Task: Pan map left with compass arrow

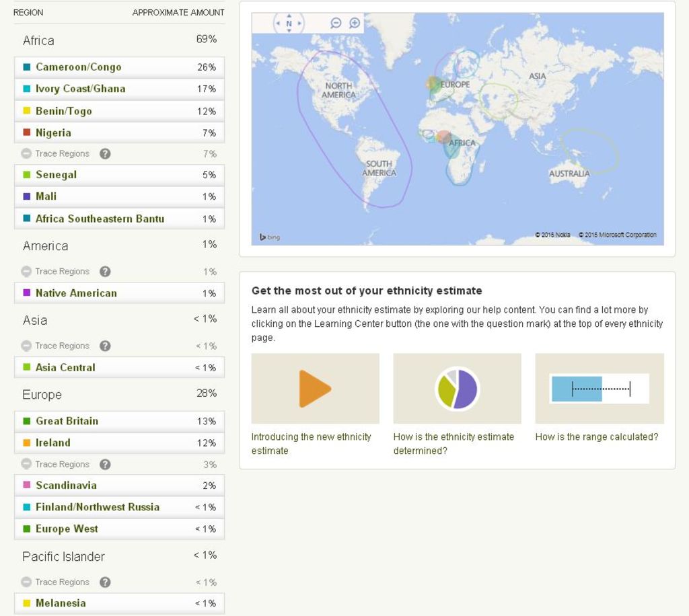Action: [x=278, y=24]
